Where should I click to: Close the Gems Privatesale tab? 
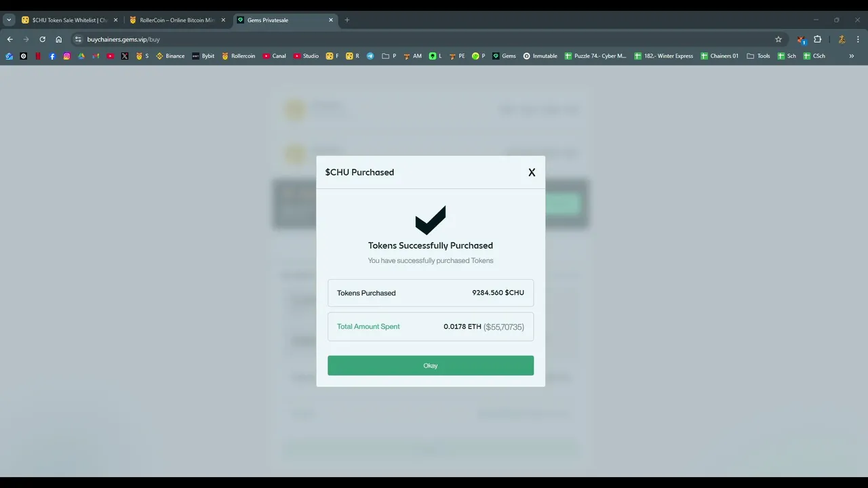click(331, 20)
